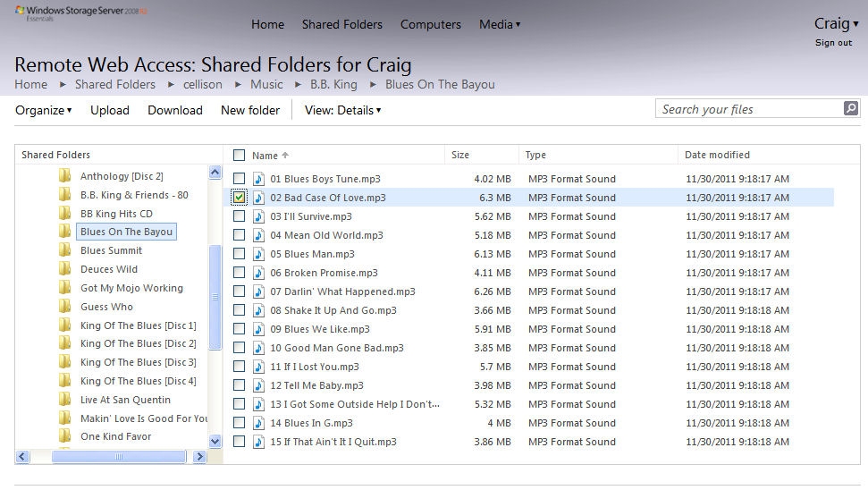Click the MP3 file icon for 04 Mean Old World
868x490 pixels.
pos(258,235)
